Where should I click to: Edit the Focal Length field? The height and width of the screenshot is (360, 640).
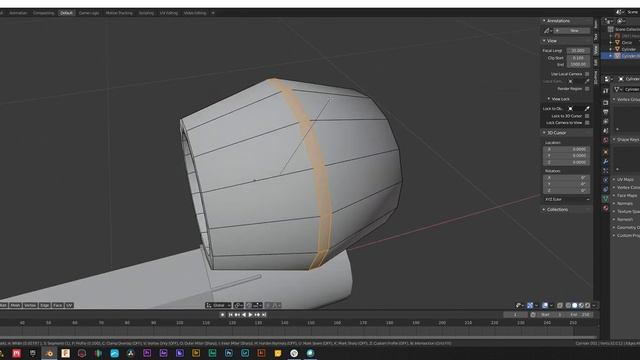pyautogui.click(x=578, y=51)
